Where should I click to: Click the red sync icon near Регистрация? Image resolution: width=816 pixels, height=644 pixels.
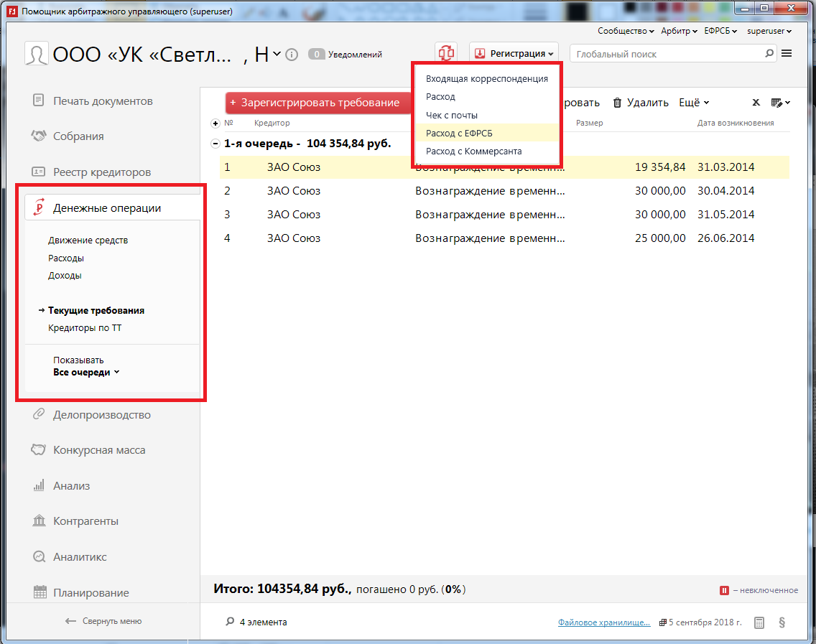click(446, 53)
